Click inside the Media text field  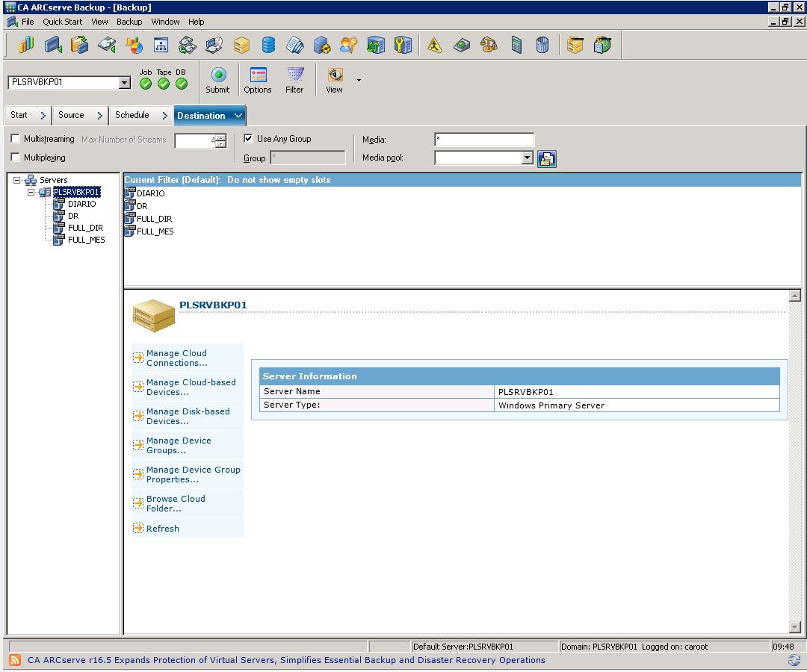483,140
